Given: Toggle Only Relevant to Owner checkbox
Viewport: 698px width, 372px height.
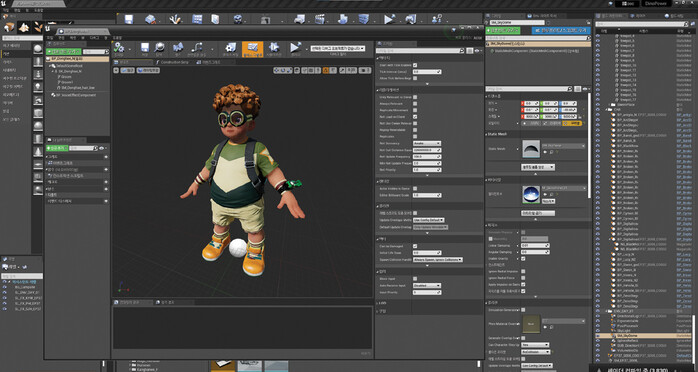Looking at the screenshot, I should pos(415,97).
